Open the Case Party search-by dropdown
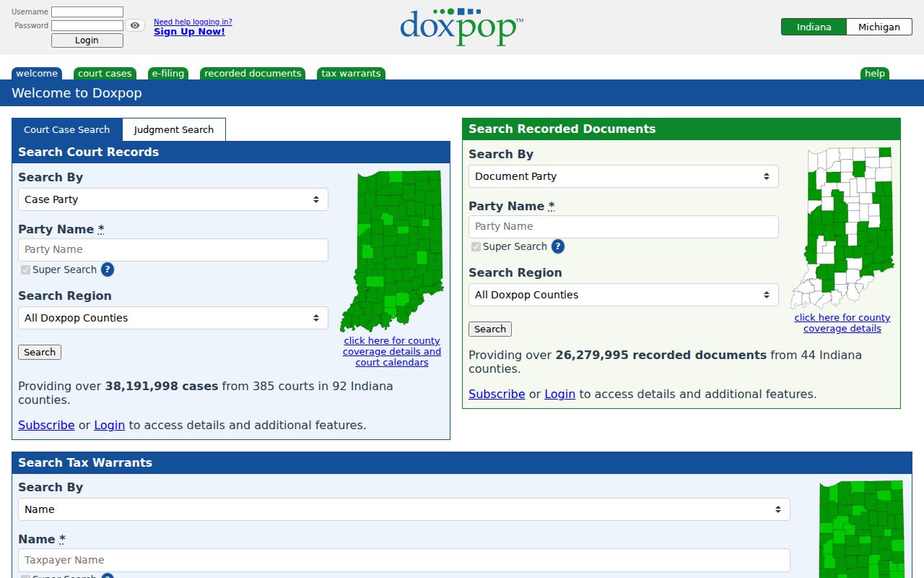924x578 pixels. (x=173, y=199)
